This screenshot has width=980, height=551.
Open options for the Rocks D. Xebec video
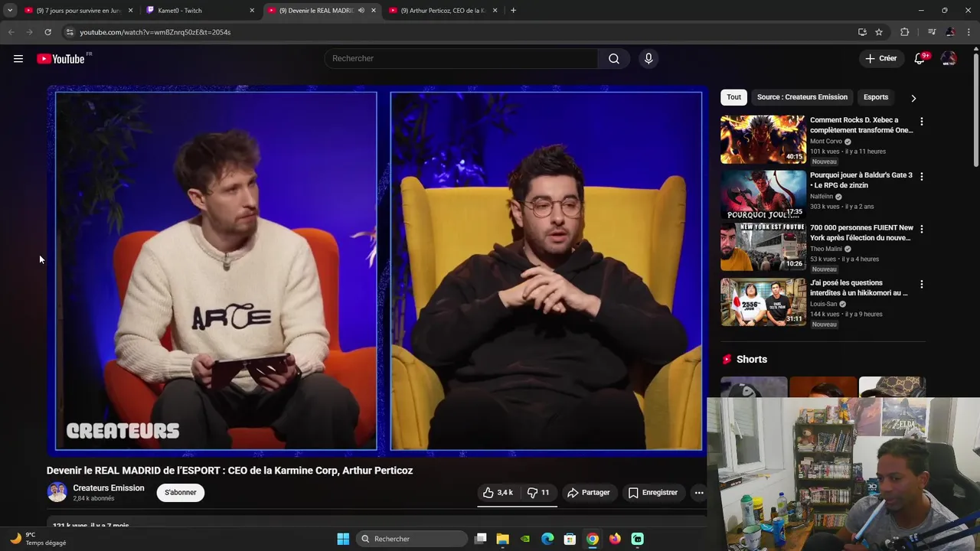[921, 122]
